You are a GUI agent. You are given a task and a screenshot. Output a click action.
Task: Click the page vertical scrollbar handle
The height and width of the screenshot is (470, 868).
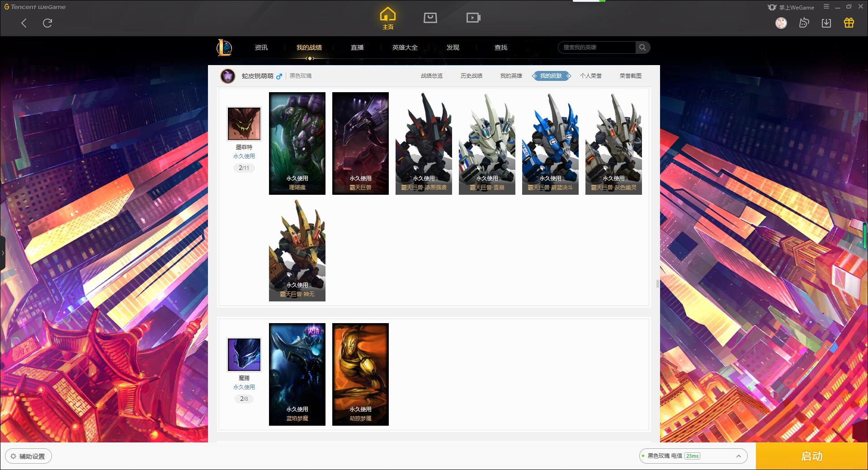point(658,284)
